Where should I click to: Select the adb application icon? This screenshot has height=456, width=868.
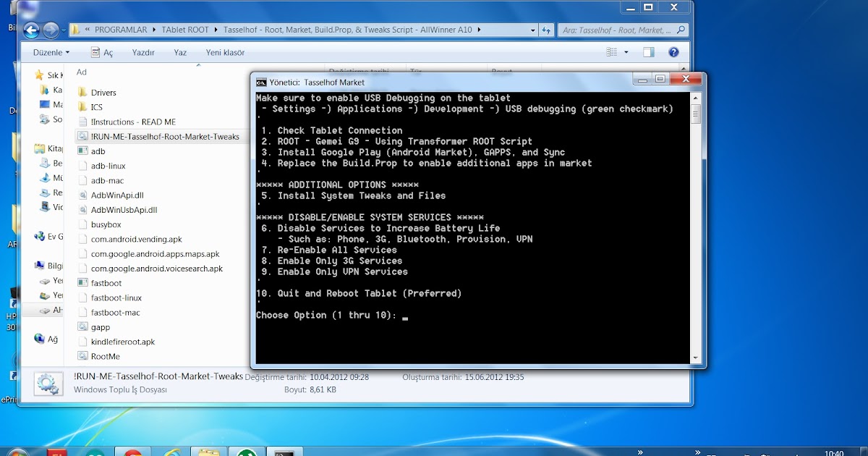(82, 151)
